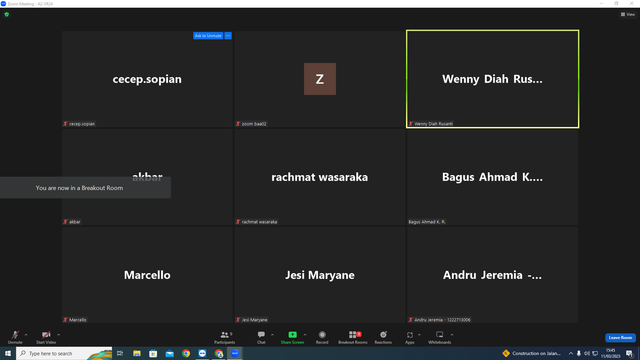Expand the arrow beside Whiteboards

(452, 335)
